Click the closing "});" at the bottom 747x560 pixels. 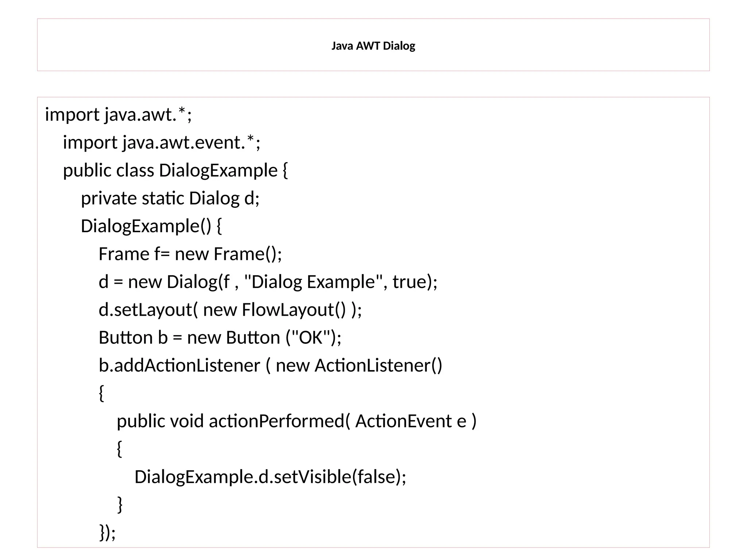point(107,533)
